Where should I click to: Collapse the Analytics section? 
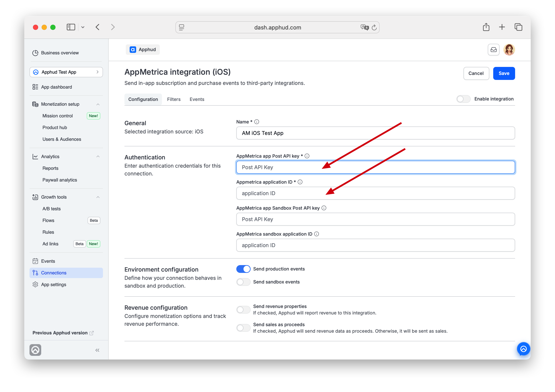pos(98,157)
